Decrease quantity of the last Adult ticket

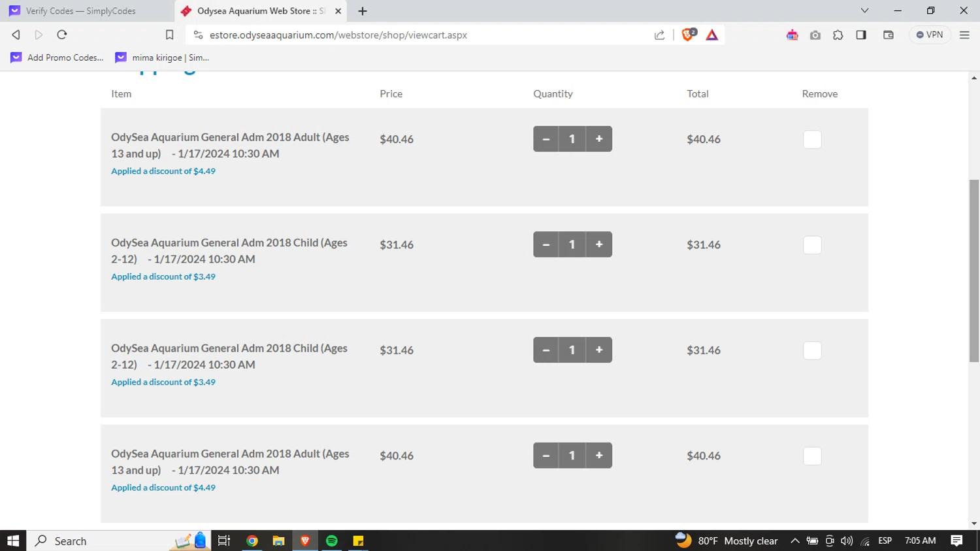click(546, 456)
